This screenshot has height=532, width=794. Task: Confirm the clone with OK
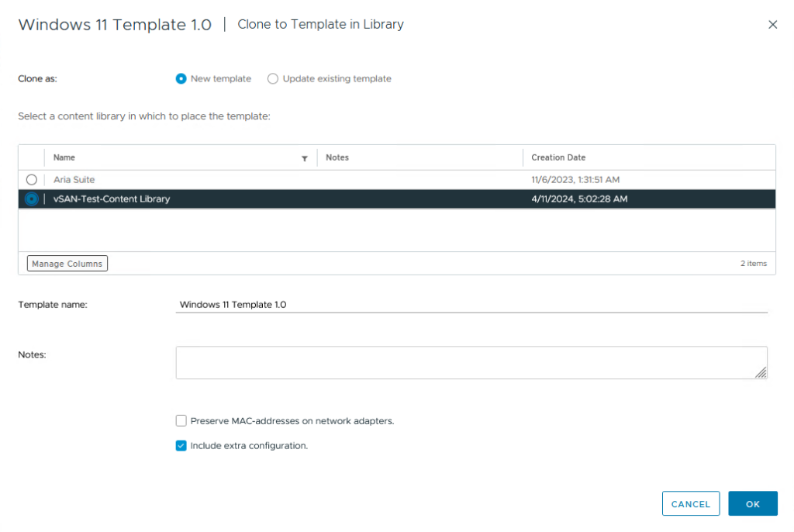[x=752, y=504]
